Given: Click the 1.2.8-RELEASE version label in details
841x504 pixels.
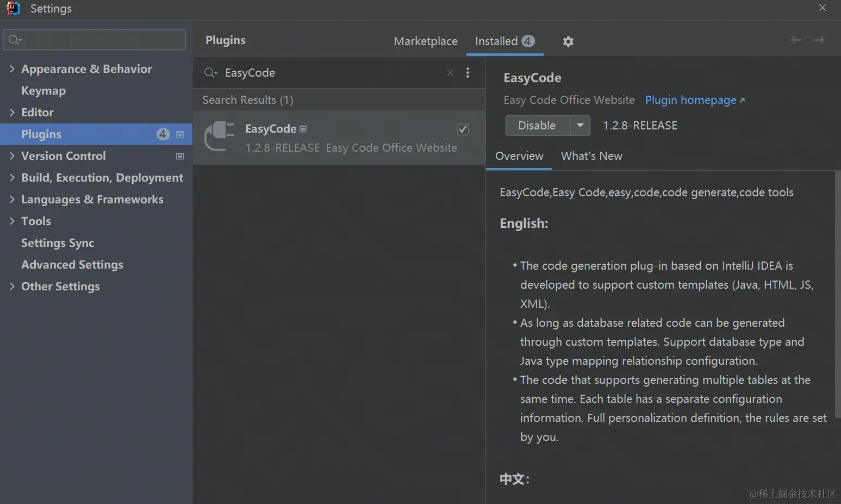Looking at the screenshot, I should point(640,126).
